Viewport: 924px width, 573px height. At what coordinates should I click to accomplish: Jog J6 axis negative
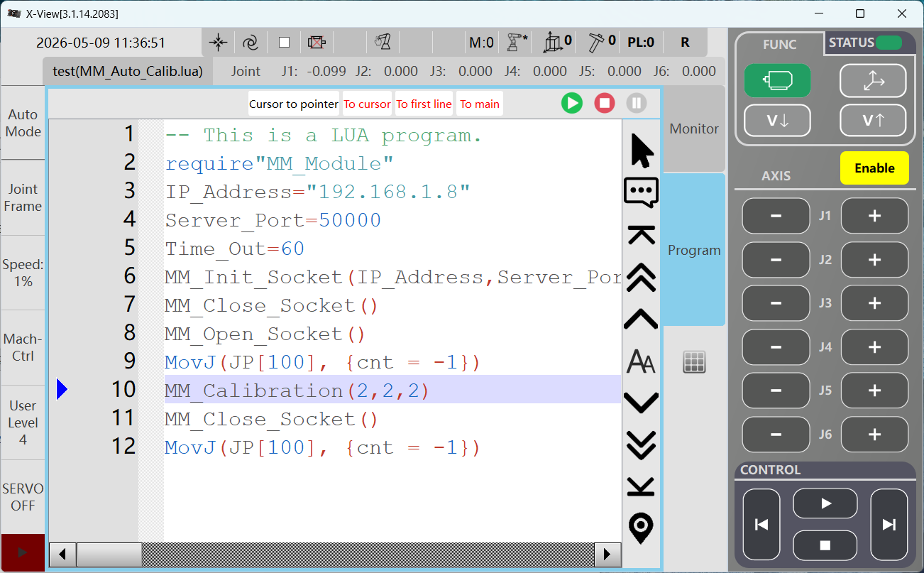[x=776, y=435]
